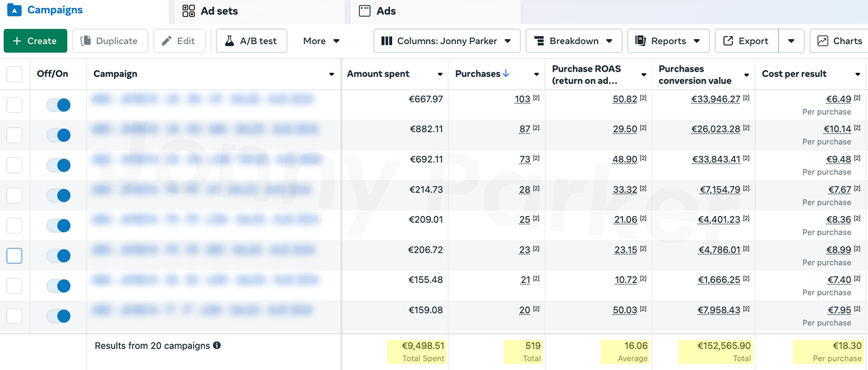Switch to the Ad sets tab
The height and width of the screenshot is (370, 868).
pyautogui.click(x=218, y=11)
